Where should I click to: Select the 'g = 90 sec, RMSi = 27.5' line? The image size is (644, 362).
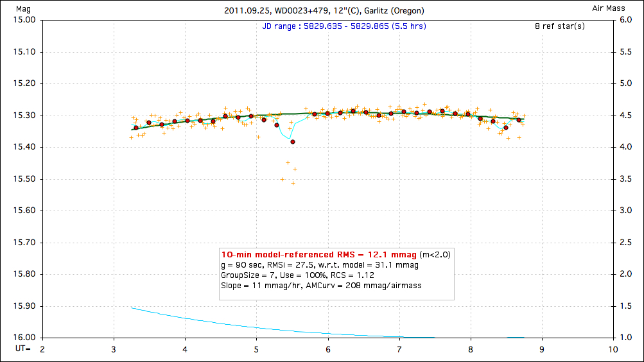320,265
